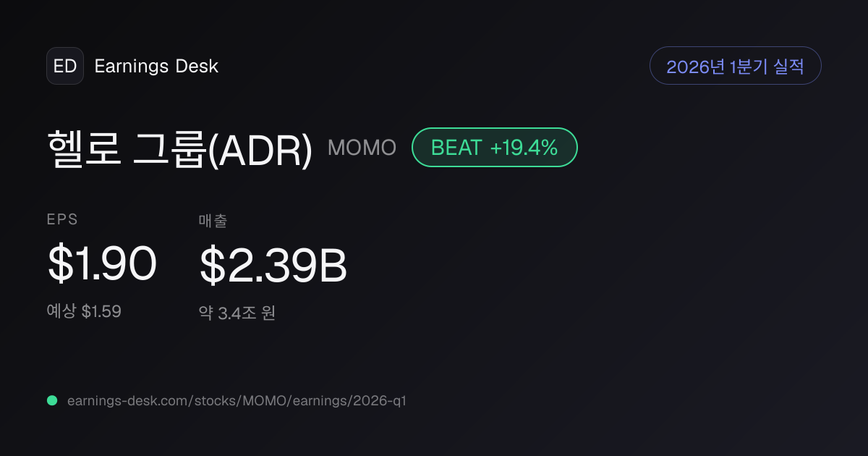The height and width of the screenshot is (456, 868).
Task: Click the +19.4% figure in badge
Action: (x=524, y=148)
